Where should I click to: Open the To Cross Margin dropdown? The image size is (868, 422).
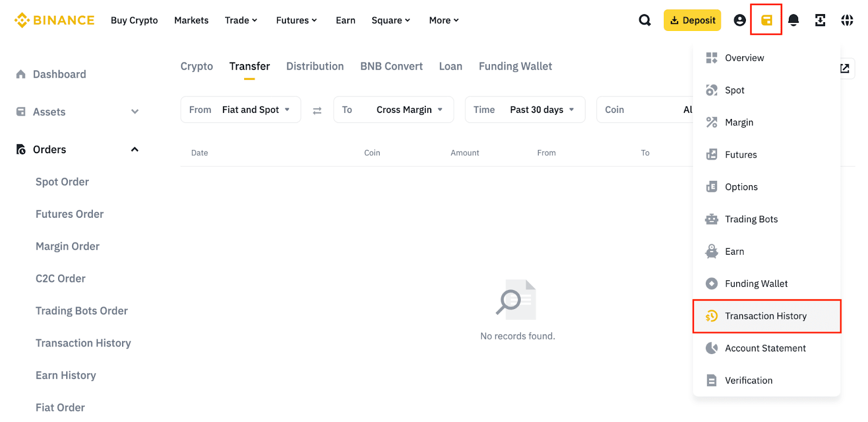tap(393, 110)
